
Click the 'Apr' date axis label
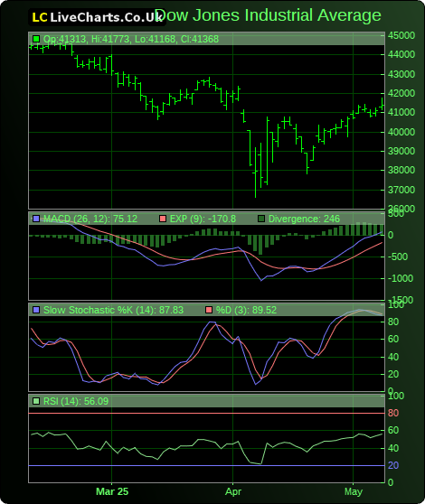[233, 491]
